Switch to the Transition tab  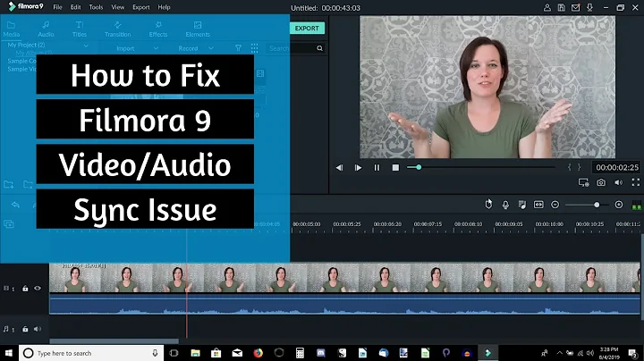[x=117, y=29]
